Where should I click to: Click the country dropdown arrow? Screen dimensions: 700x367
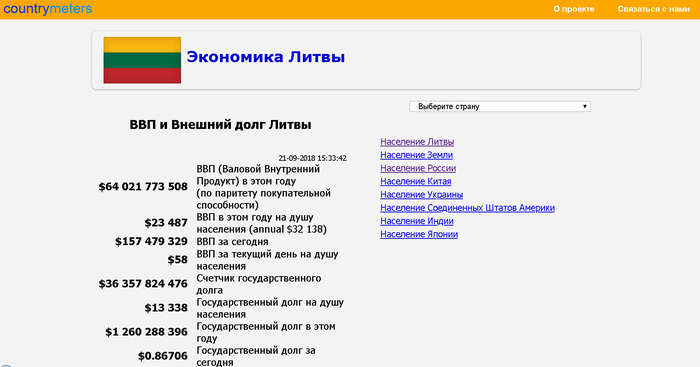click(584, 106)
